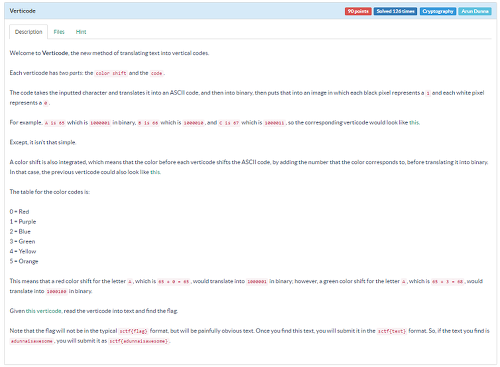
Task: Click the '0 = Red' color code line
Action: click(19, 212)
